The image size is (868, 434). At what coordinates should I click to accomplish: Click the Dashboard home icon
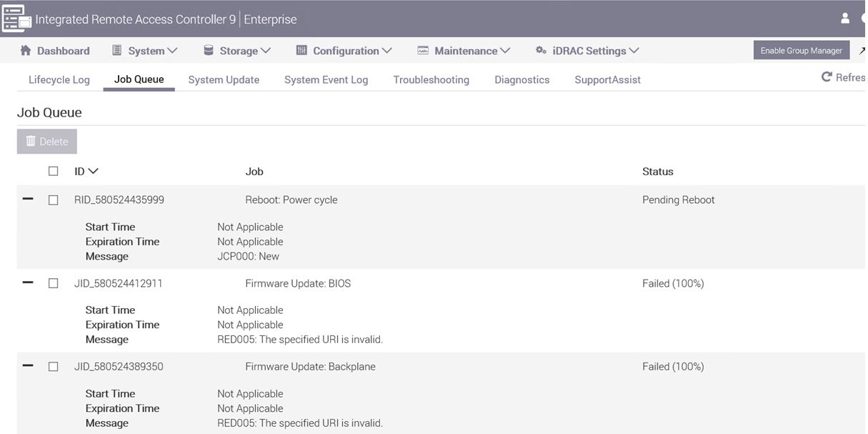[26, 51]
